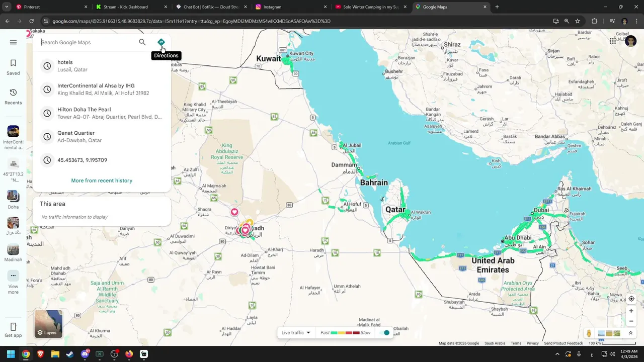Open OBS Studio from the taskbar

pyautogui.click(x=114, y=354)
